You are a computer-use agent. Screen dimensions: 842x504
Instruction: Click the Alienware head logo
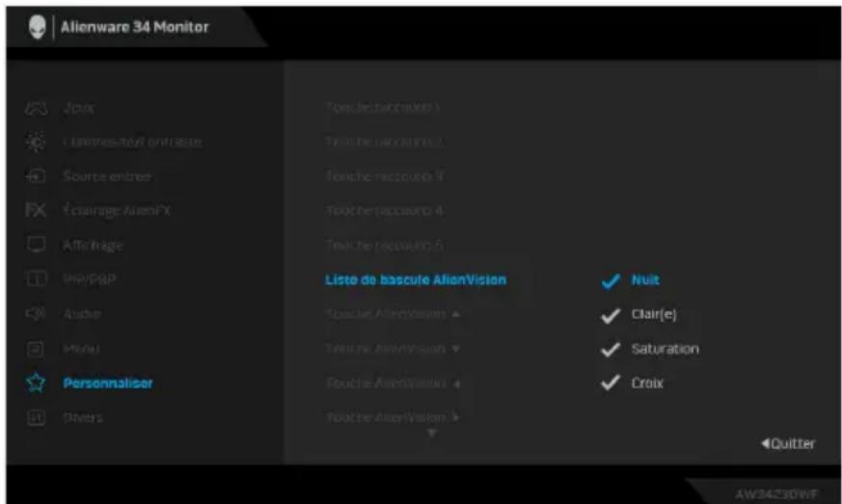click(37, 27)
